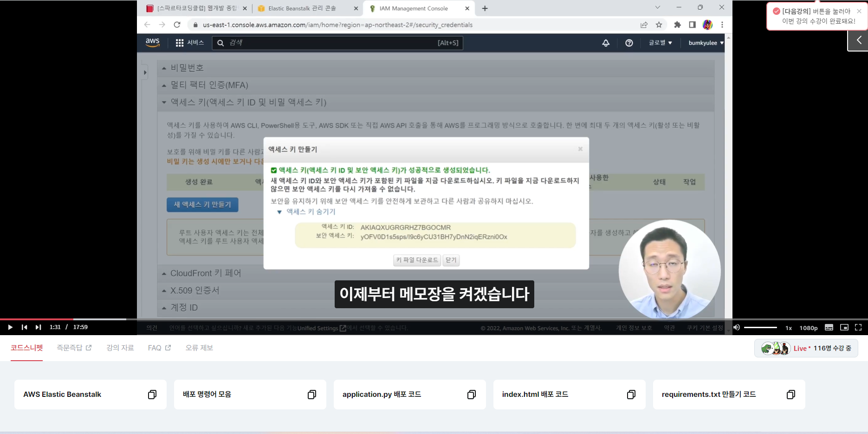Enter fullscreen video mode

point(858,327)
